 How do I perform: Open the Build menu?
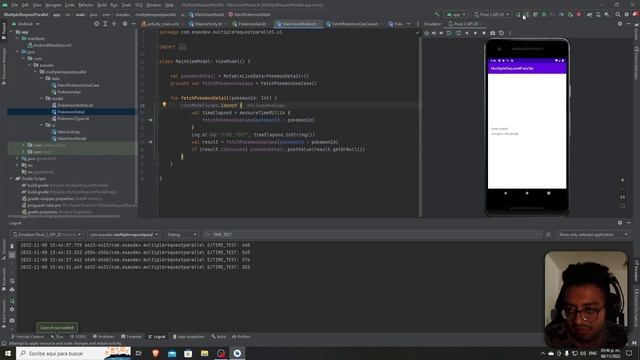coord(102,5)
